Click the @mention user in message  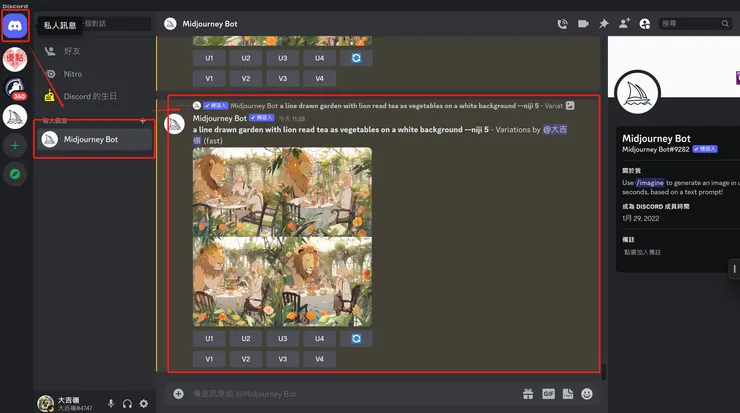click(x=555, y=129)
